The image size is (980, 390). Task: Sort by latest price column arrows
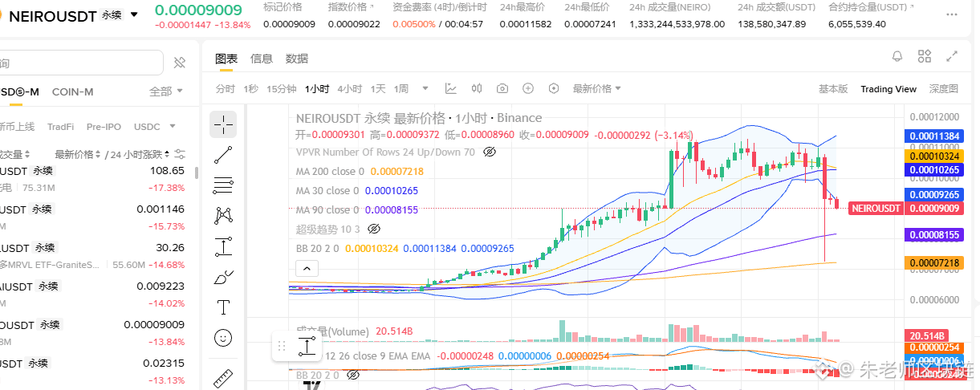(x=99, y=154)
